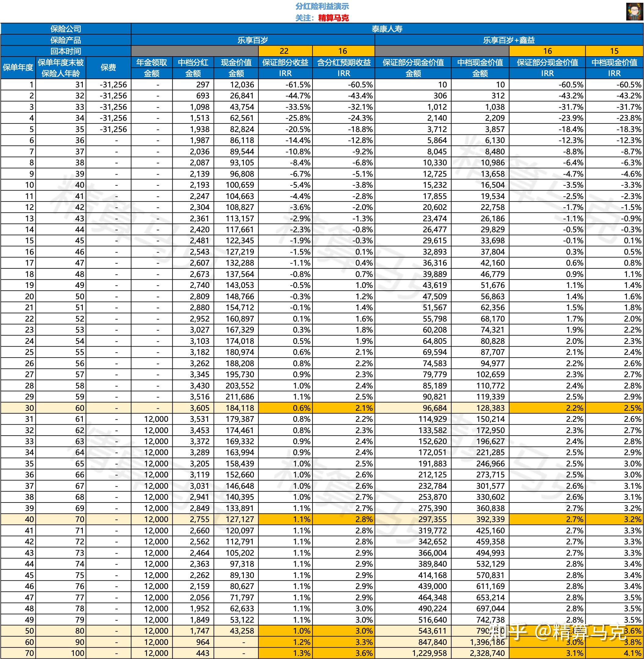Select the 泰康人寿 header cell

(x=387, y=29)
